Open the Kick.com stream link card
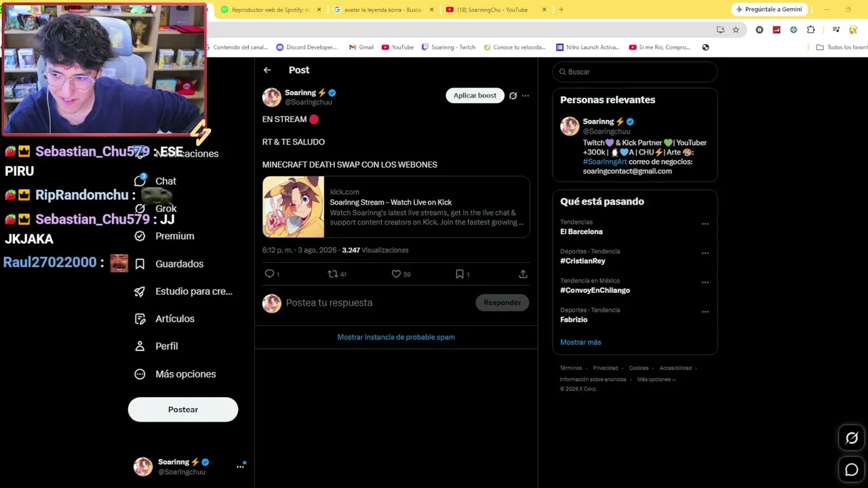868x488 pixels. click(396, 207)
